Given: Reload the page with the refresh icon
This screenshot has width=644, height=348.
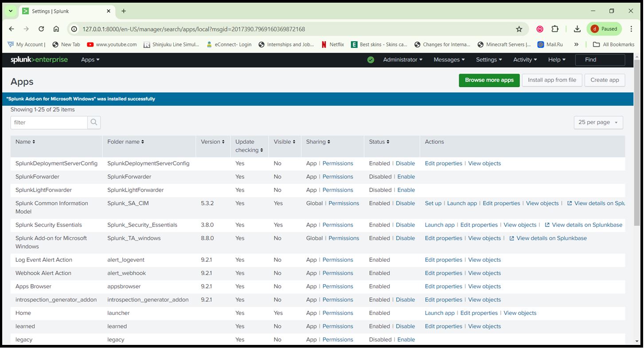Looking at the screenshot, I should (x=41, y=29).
